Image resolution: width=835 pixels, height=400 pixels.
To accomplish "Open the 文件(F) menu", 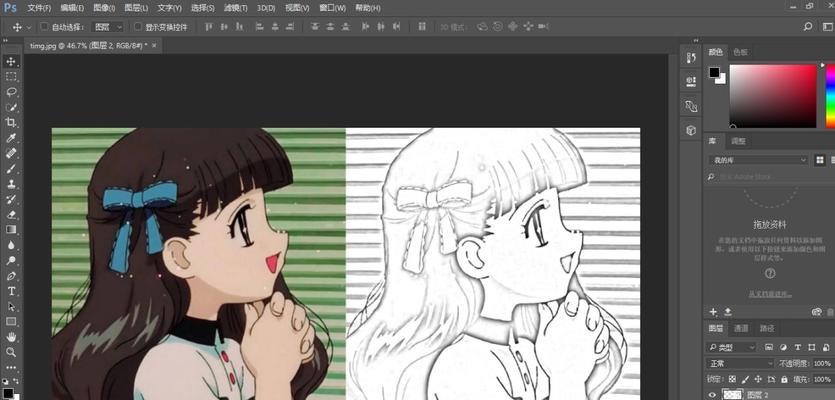I will 39,8.
